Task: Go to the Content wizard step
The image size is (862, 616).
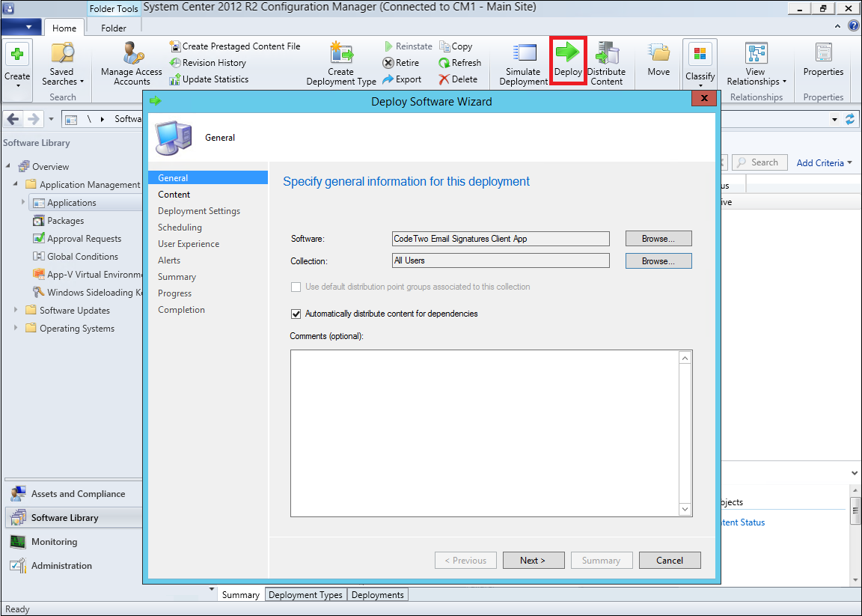Action: tap(174, 194)
